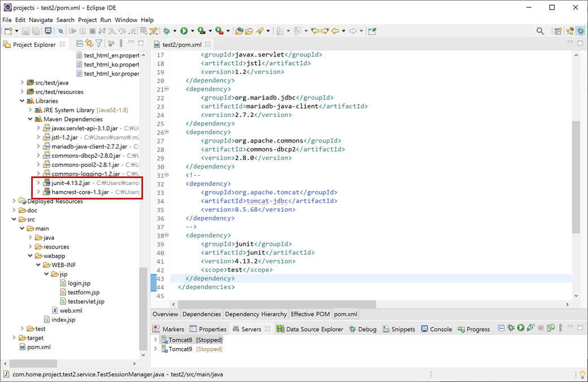588x382 pixels.
Task: Click Publish to server icon in Servers view
Action: click(x=551, y=328)
